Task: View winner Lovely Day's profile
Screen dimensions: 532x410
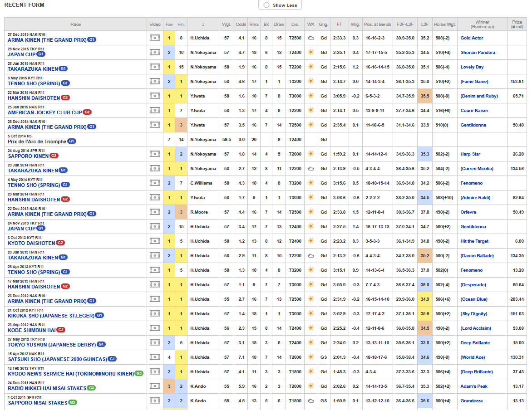Action: (x=472, y=67)
